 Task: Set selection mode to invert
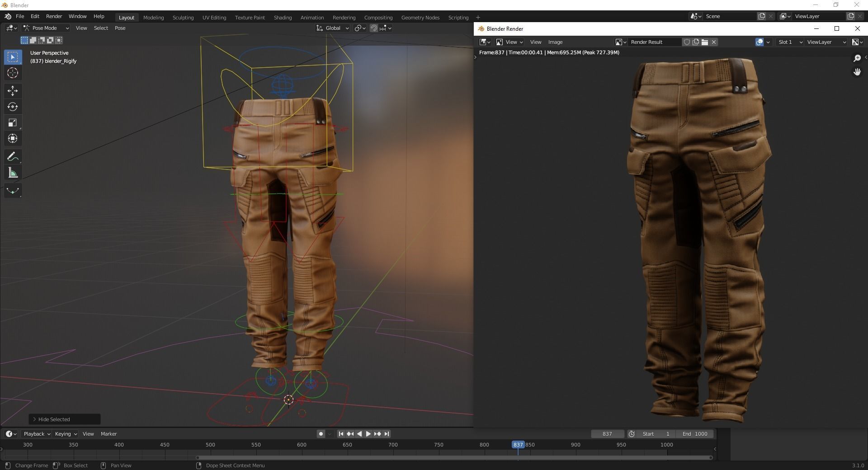pyautogui.click(x=50, y=40)
